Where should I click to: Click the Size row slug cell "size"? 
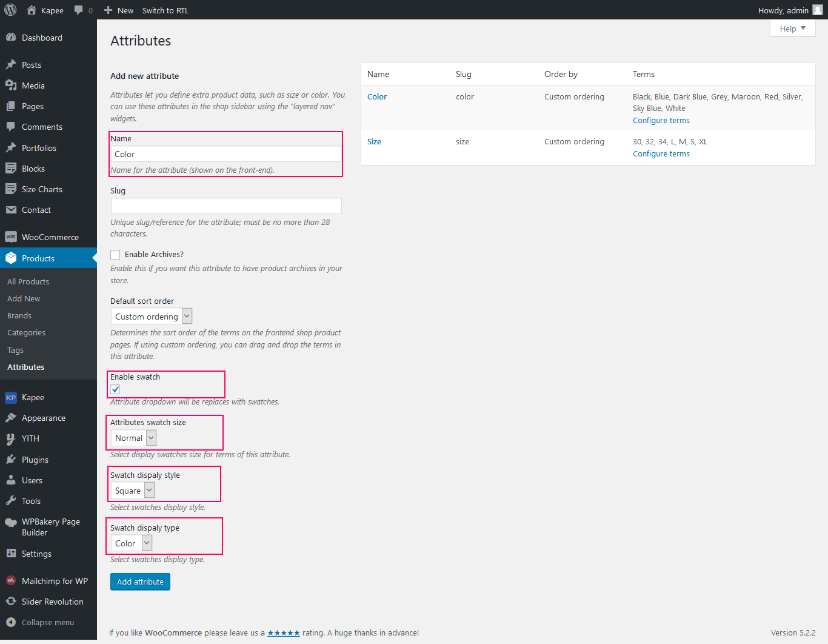(462, 141)
